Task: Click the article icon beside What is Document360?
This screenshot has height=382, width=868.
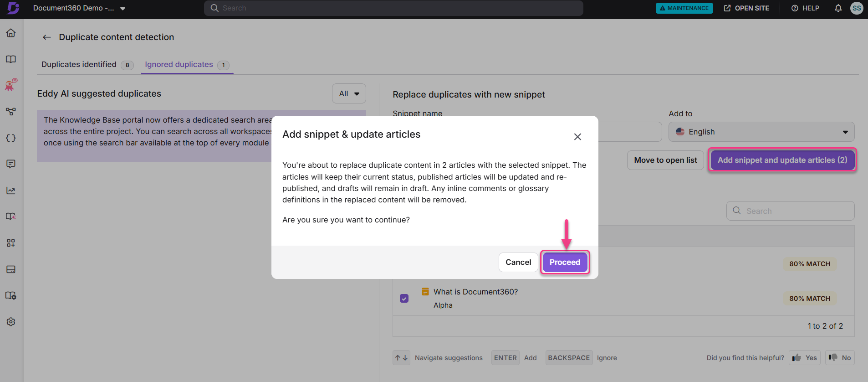Action: tap(425, 292)
